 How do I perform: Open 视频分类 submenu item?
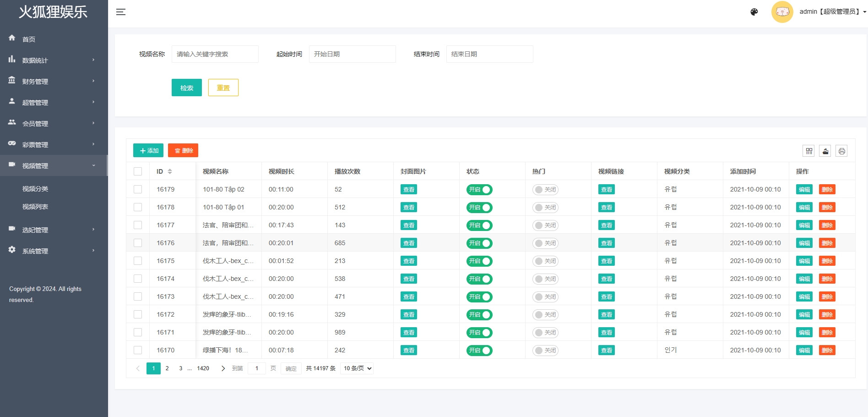[x=35, y=189]
